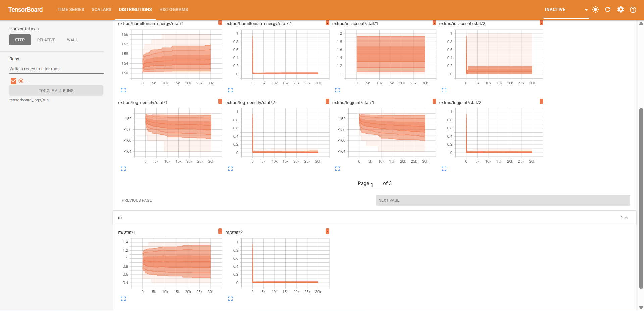Select the WALL horizontal axis option
This screenshot has width=644, height=311.
pos(72,40)
